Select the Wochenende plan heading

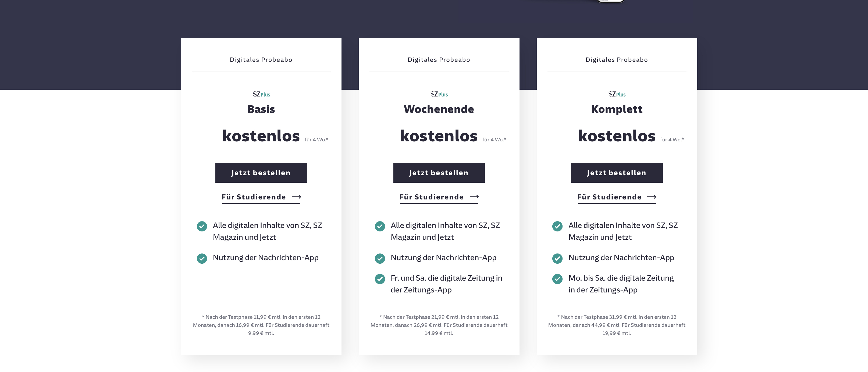(x=439, y=109)
